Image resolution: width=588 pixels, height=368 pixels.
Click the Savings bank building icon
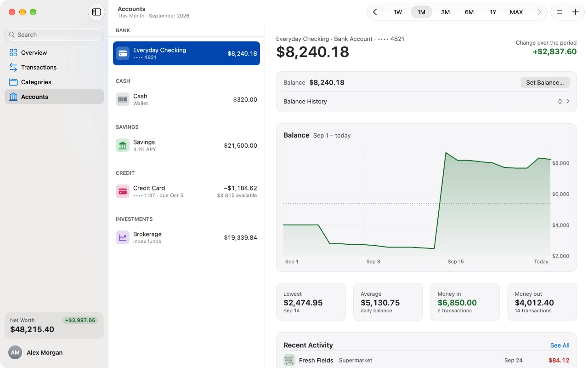[123, 145]
